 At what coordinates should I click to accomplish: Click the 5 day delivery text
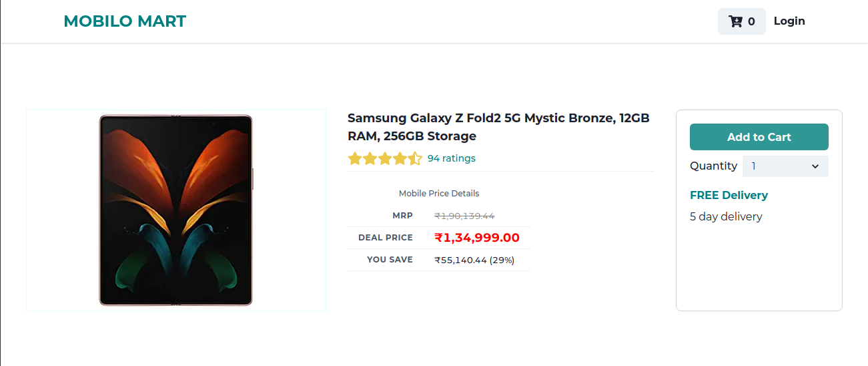726,216
